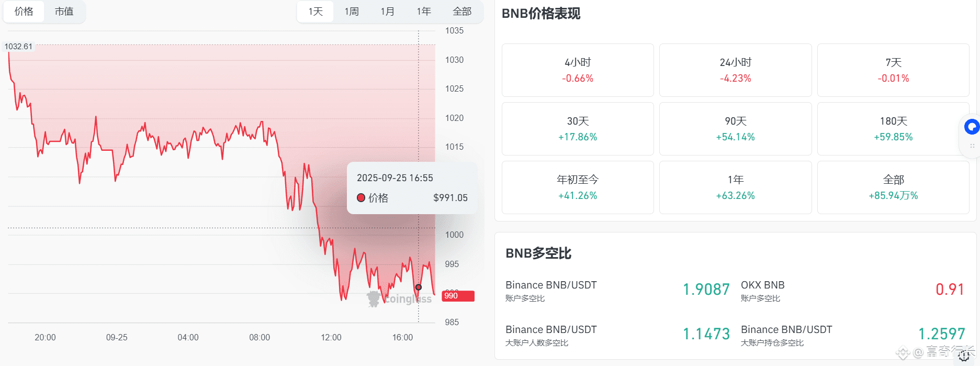Screen dimensions: 980x366
Task: Click the red price dot in tooltip
Action: [361, 198]
